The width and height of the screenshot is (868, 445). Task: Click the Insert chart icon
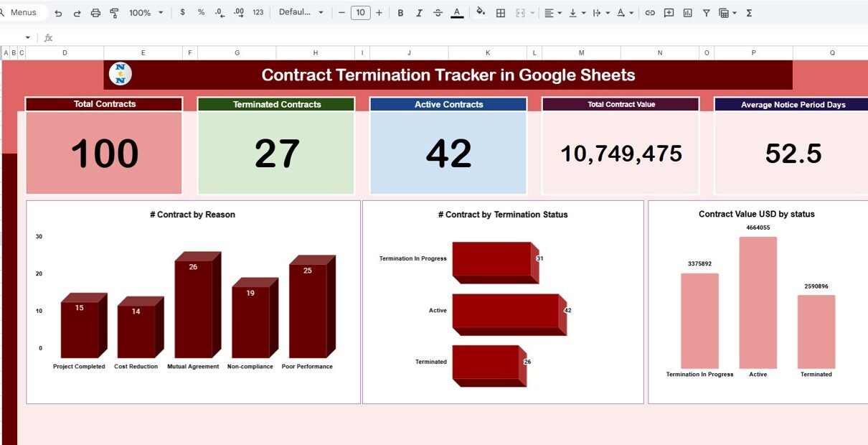tap(688, 13)
